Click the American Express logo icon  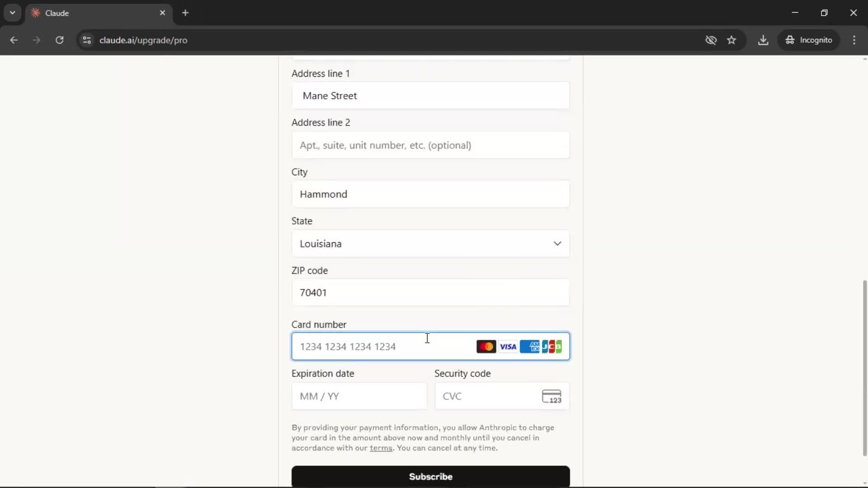(x=529, y=347)
